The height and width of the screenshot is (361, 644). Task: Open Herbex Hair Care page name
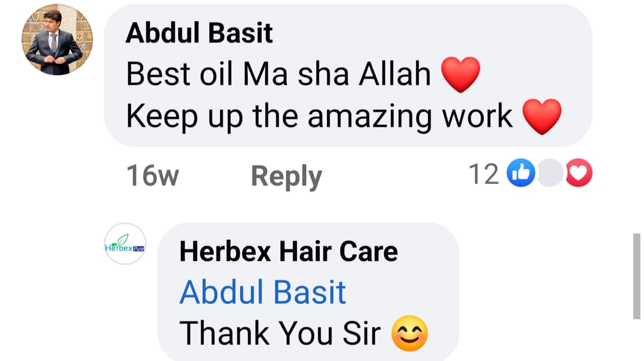[288, 251]
